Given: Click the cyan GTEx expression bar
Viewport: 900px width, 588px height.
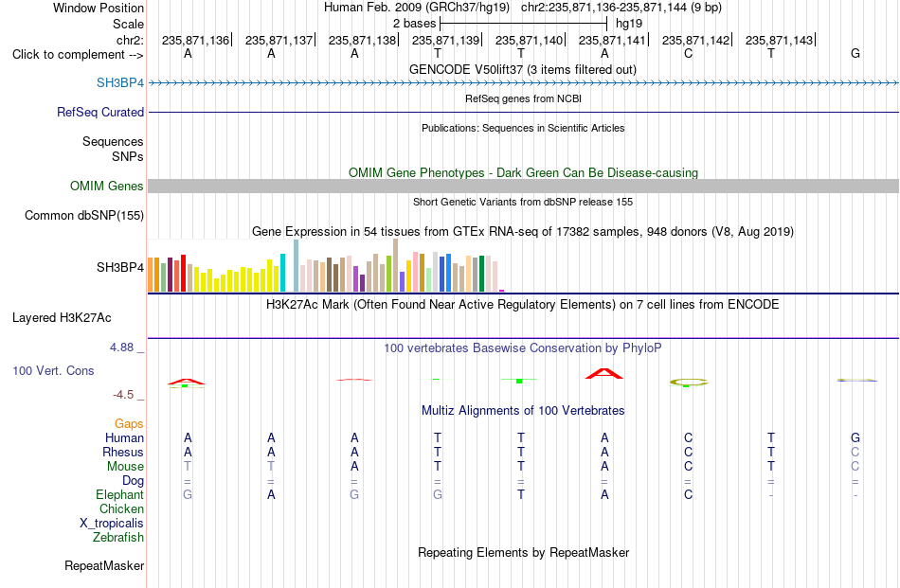Looking at the screenshot, I should [x=282, y=273].
